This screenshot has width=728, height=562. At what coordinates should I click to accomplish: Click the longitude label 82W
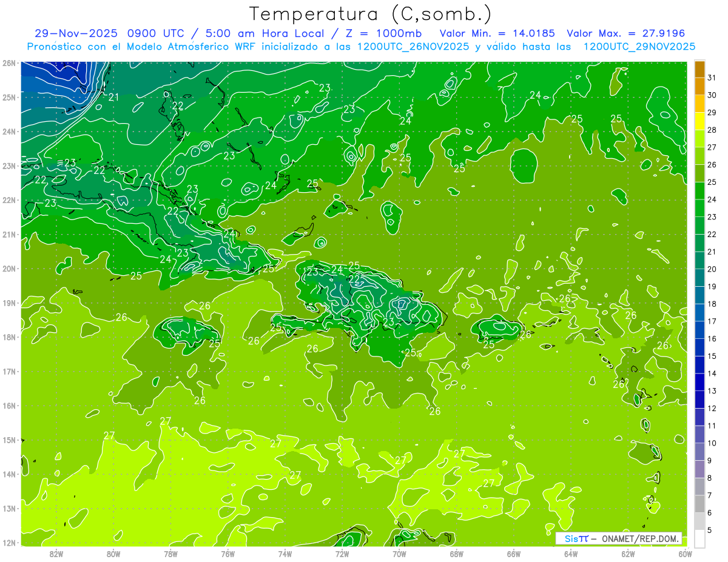56,554
